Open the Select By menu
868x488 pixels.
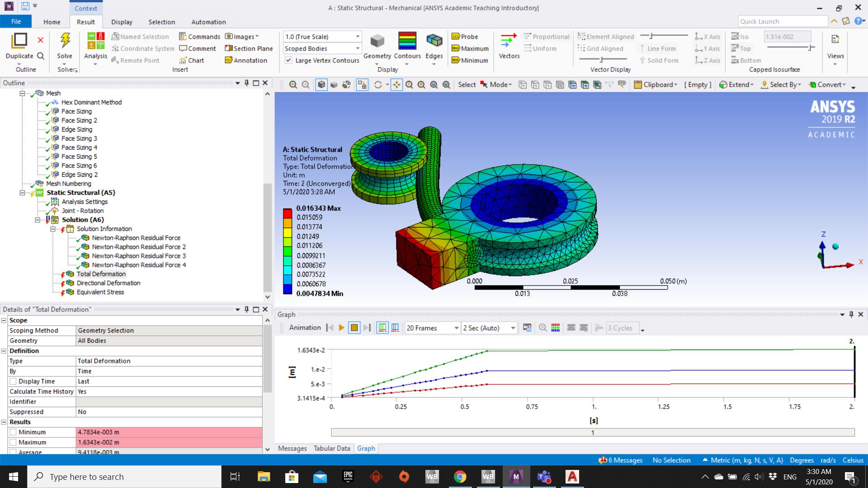click(781, 84)
